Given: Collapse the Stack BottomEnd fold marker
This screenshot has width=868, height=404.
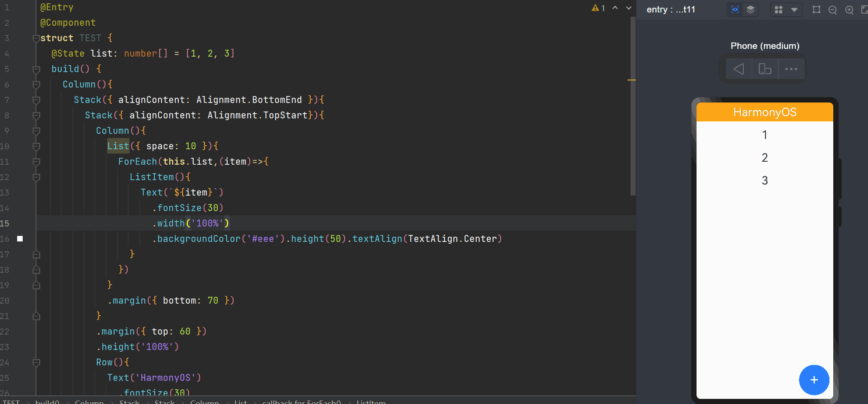Looking at the screenshot, I should click(x=36, y=100).
